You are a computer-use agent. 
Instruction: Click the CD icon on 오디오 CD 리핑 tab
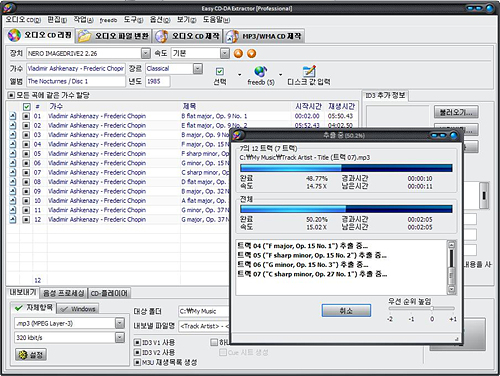pyautogui.click(x=14, y=35)
